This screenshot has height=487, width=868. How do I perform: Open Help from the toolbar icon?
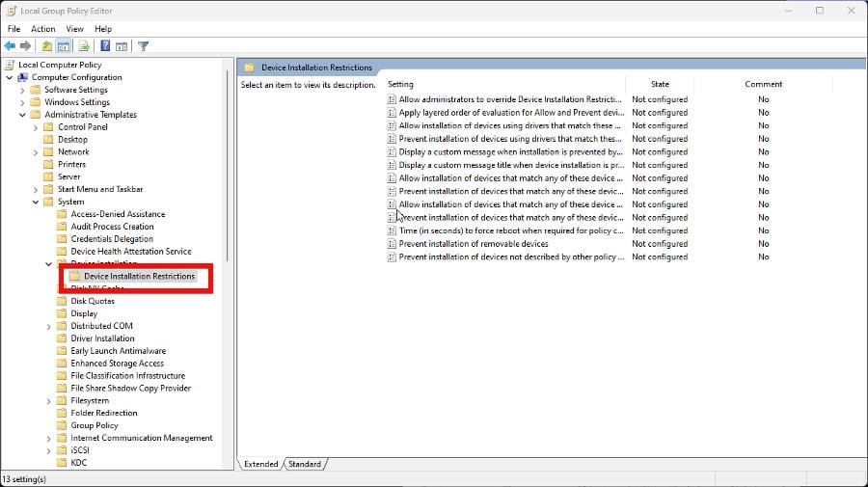(x=104, y=46)
